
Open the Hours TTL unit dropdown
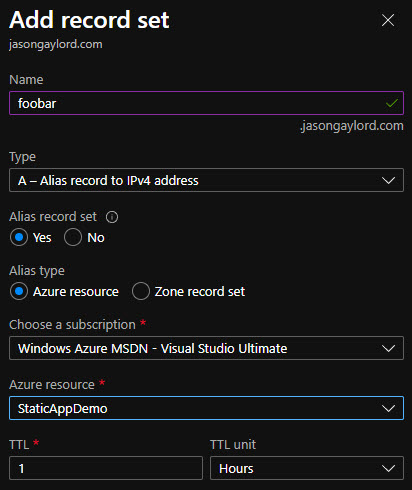307,468
